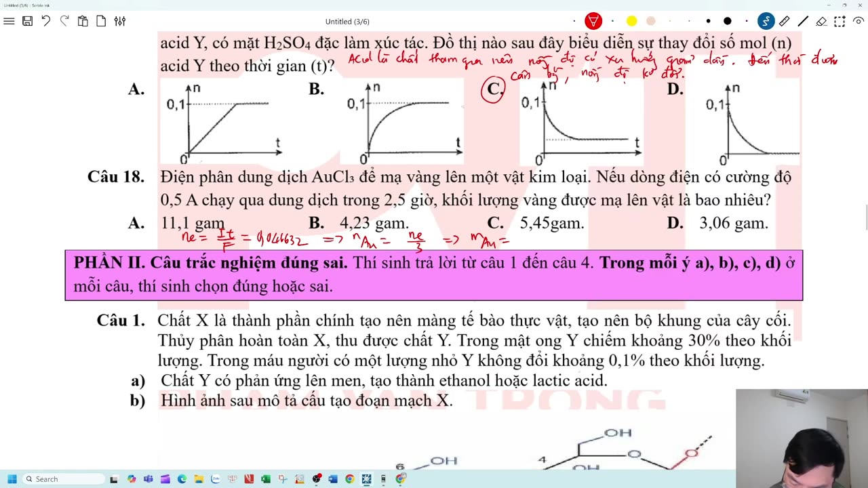The width and height of the screenshot is (868, 488).
Task: Save the note with the floppy disk icon
Action: point(27,21)
